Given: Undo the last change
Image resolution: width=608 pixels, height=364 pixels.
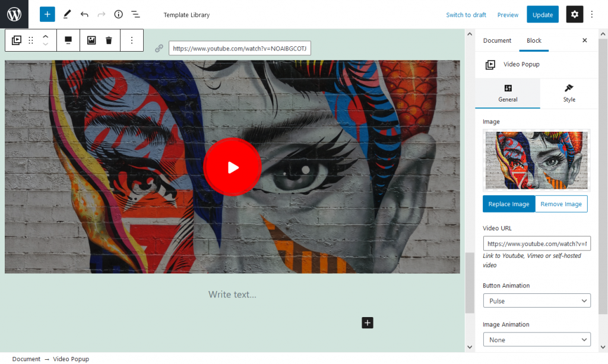Looking at the screenshot, I should click(84, 14).
